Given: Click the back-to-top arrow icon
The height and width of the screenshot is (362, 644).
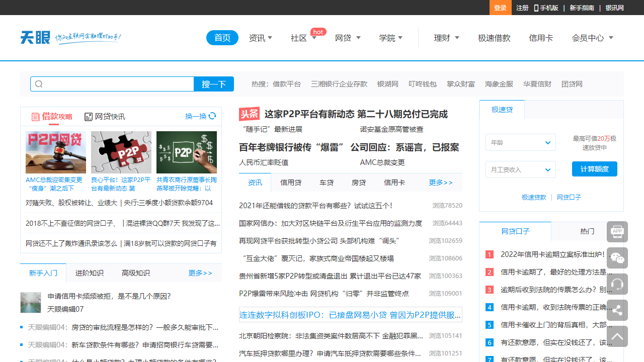Looking at the screenshot, I should (617, 336).
